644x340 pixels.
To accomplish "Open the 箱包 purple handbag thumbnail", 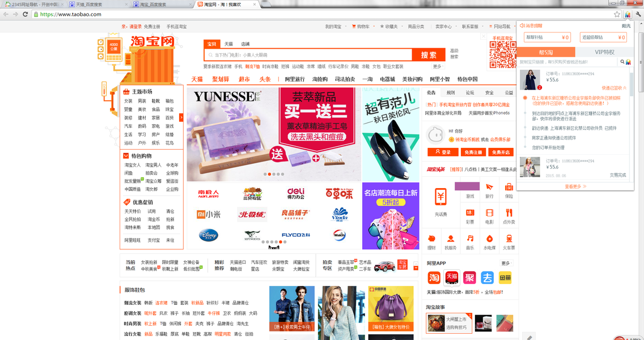I will pos(391,308).
